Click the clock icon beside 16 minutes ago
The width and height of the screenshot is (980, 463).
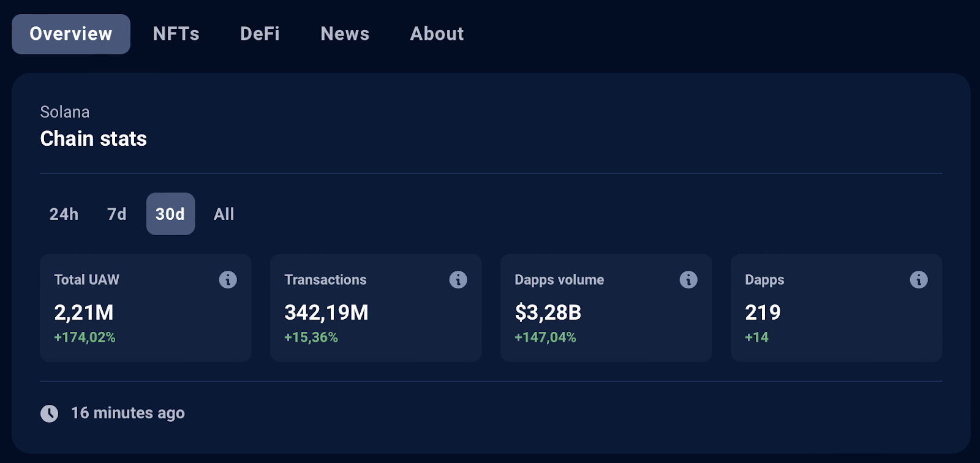click(x=50, y=413)
